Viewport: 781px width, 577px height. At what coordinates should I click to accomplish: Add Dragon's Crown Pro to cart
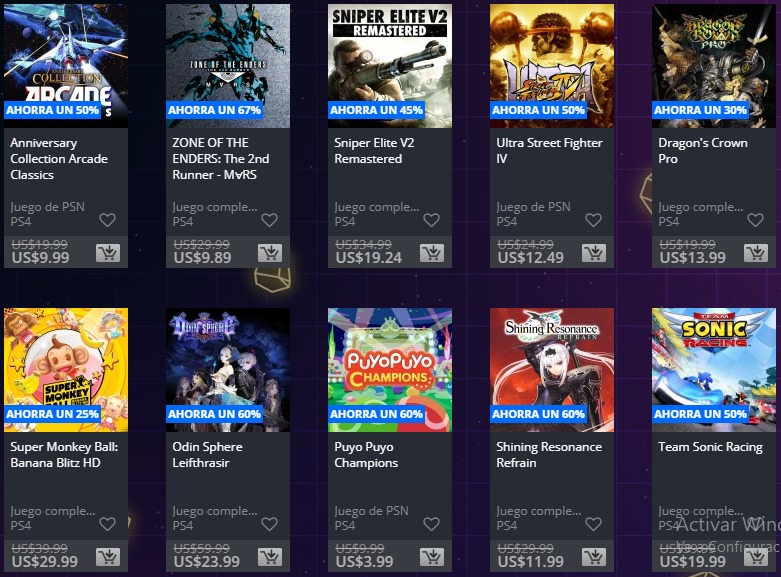756,253
